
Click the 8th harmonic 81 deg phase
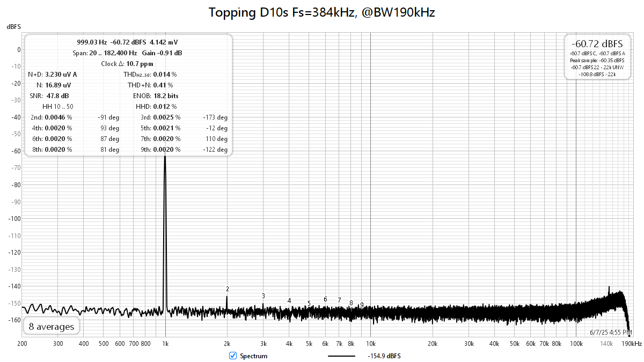tap(110, 150)
